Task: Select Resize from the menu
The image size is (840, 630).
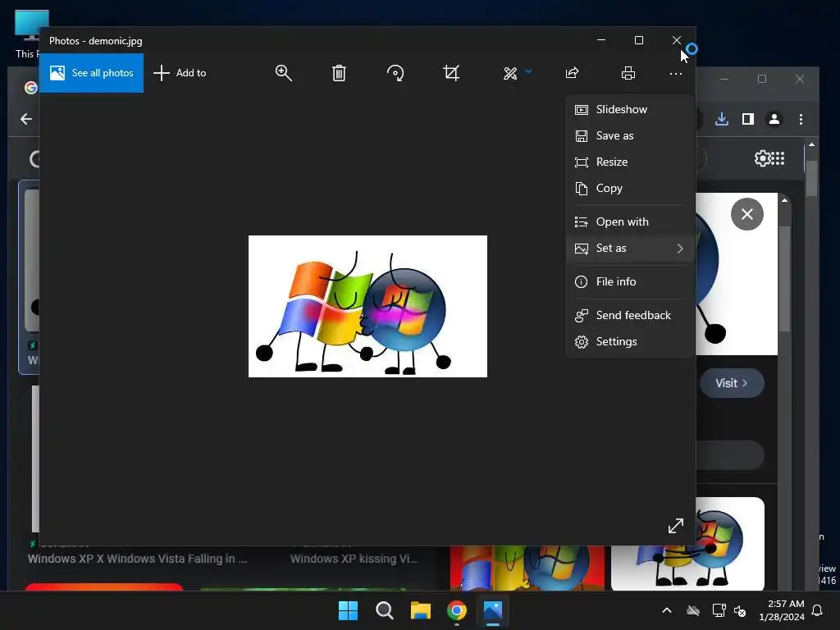Action: 629,162
